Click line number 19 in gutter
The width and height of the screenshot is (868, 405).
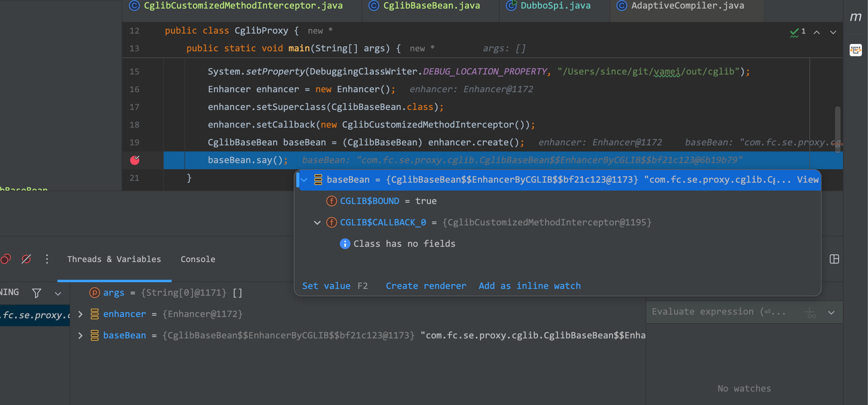134,143
